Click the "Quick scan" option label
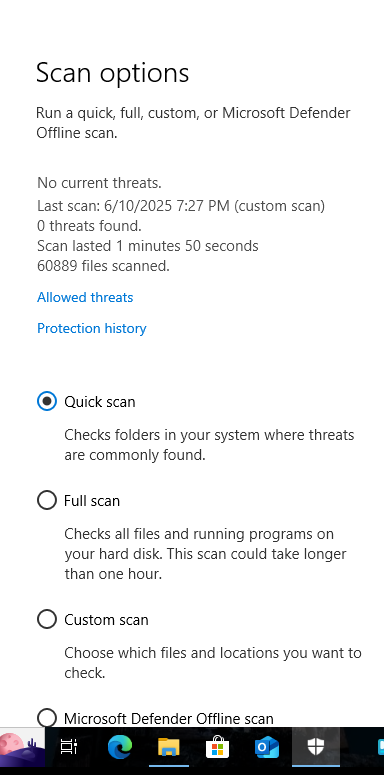 click(x=100, y=402)
